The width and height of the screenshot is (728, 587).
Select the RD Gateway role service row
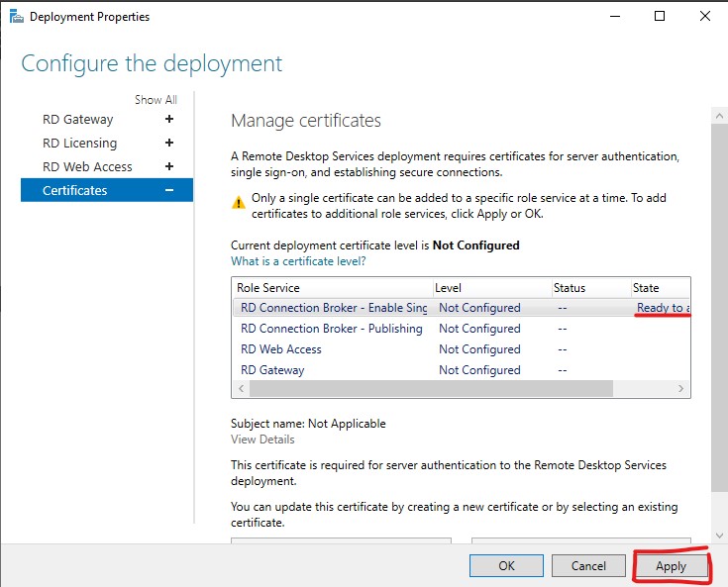[x=461, y=370]
